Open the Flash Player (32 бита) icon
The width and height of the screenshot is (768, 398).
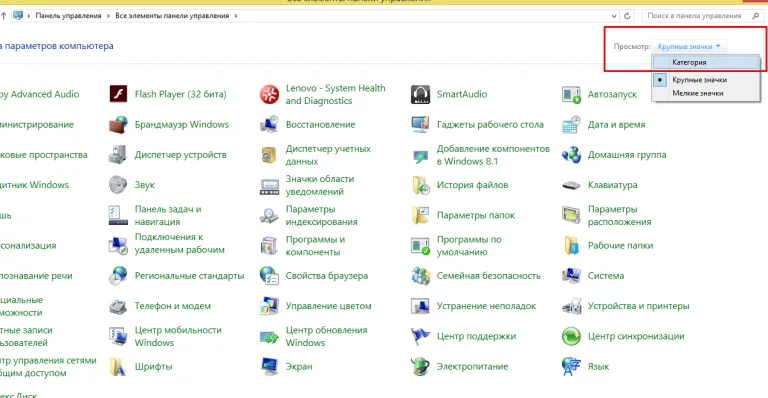(118, 94)
